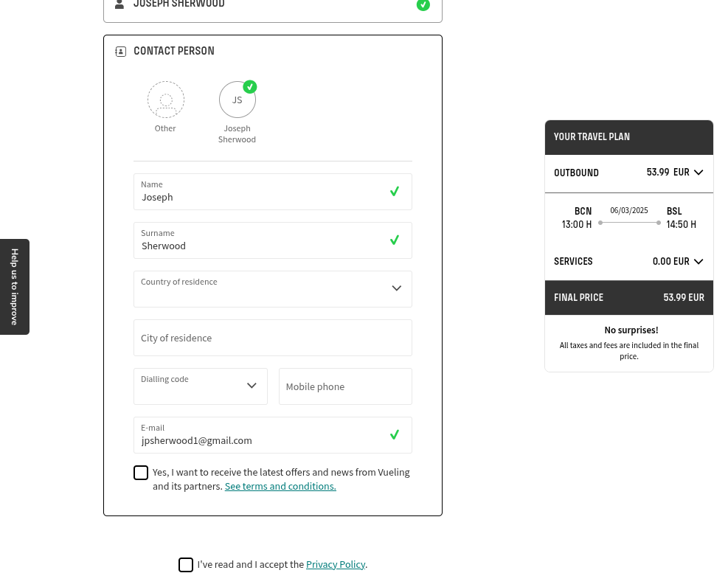
Task: Click the green checkmark in Surname field
Action: pyautogui.click(x=394, y=240)
